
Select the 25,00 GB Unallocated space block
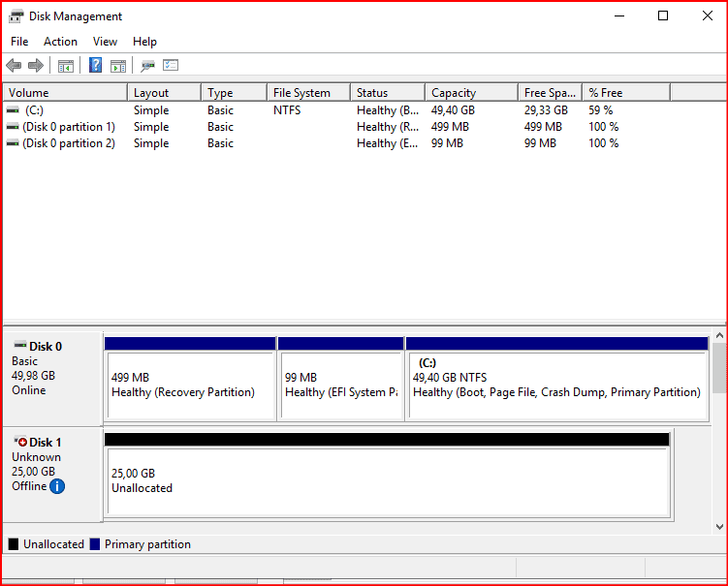click(386, 480)
